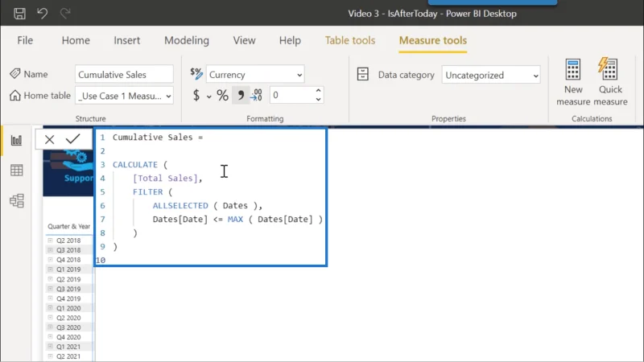Viewport: 644px width, 362px height.
Task: Expand the Q3 2020 row
Action: (x=50, y=327)
